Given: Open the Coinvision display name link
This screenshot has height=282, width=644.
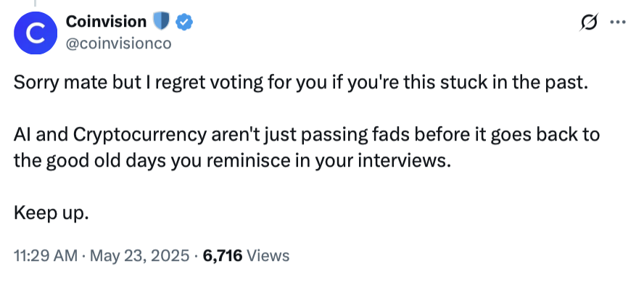Looking at the screenshot, I should point(106,21).
